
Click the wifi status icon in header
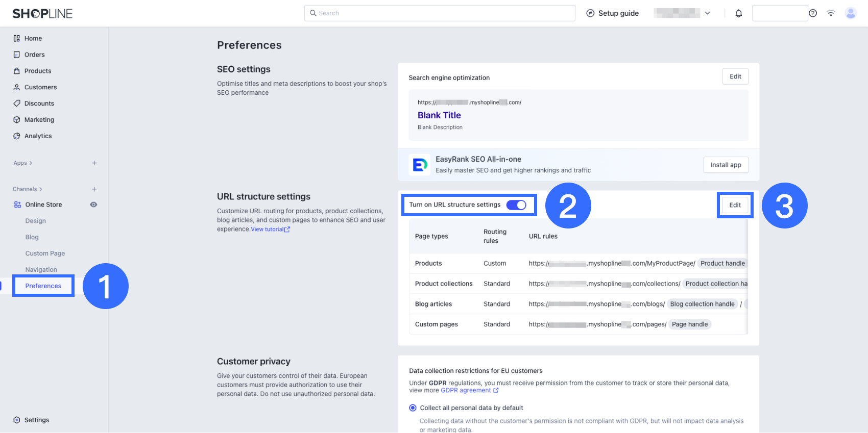click(x=831, y=13)
